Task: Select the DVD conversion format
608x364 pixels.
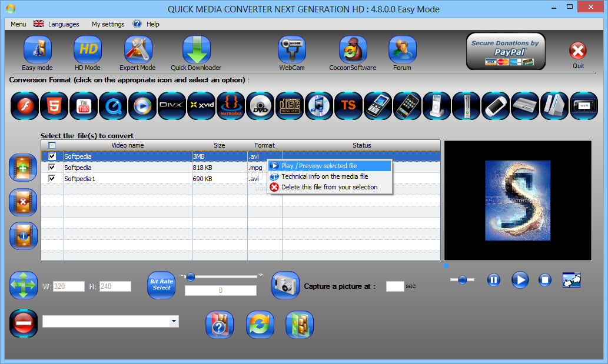Action: pyautogui.click(x=261, y=106)
